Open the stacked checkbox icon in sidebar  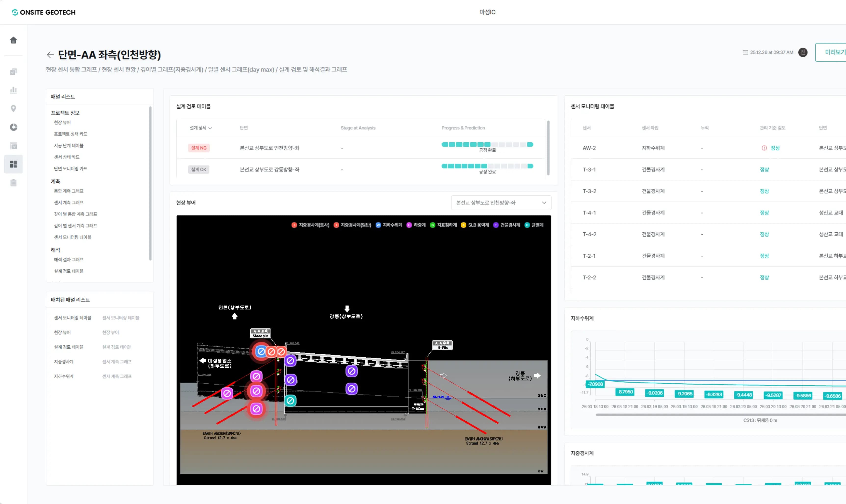pos(13,72)
